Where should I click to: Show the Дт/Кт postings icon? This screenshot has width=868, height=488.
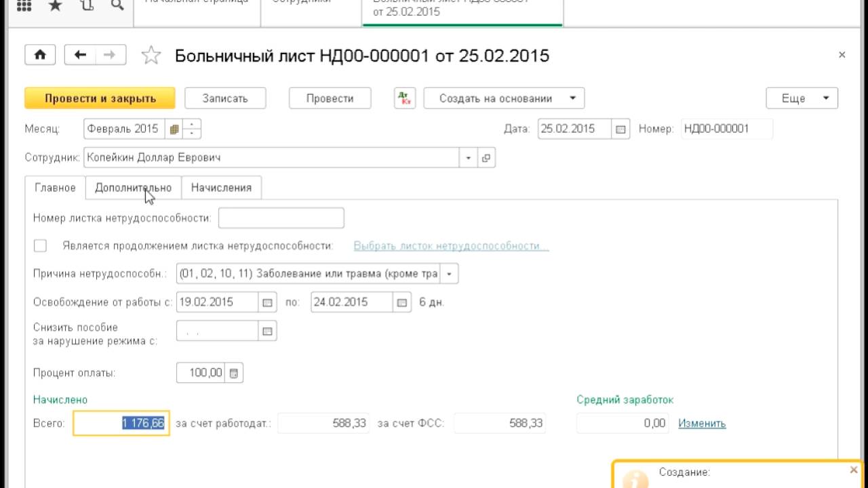click(x=405, y=98)
